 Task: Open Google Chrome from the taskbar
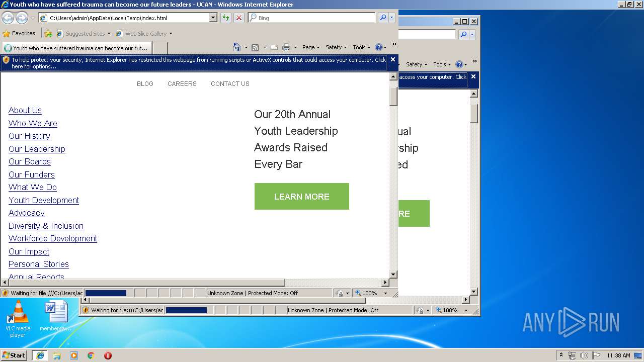point(91,355)
